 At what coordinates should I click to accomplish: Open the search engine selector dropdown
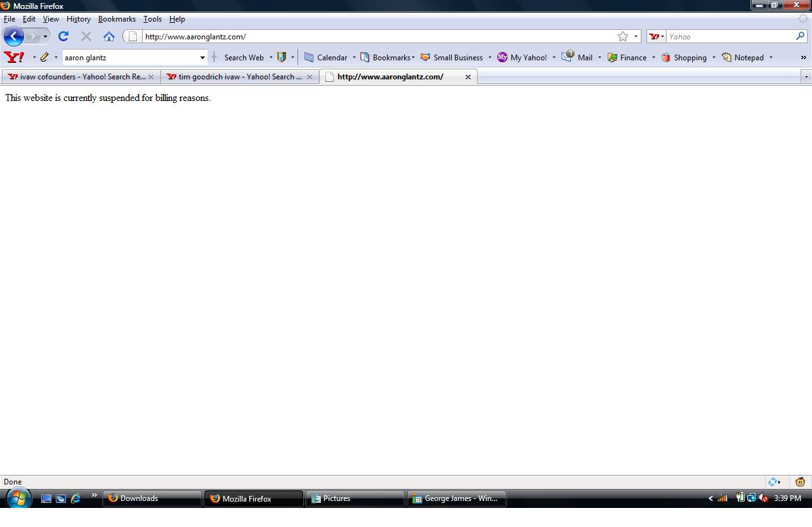pyautogui.click(x=657, y=36)
